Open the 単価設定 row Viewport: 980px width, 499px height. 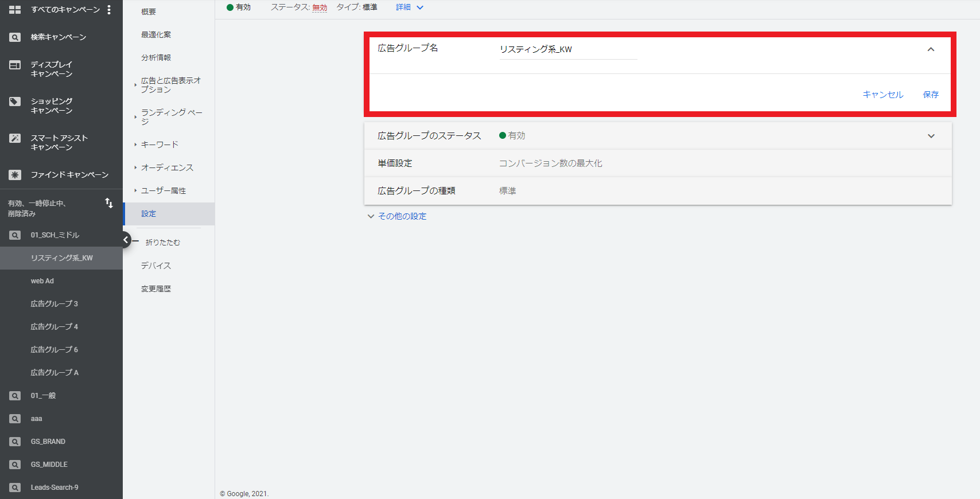coord(658,163)
